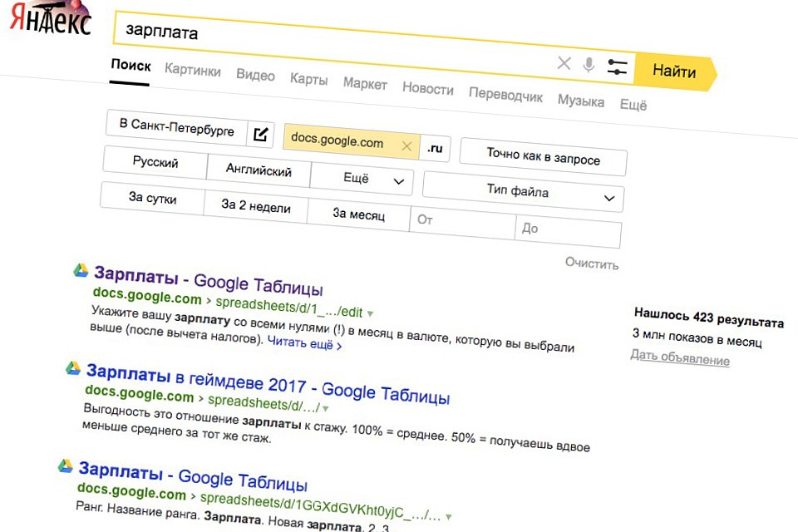Image resolution: width=798 pixels, height=532 pixels.
Task: Toggle the Русский language filter
Action: [x=155, y=162]
